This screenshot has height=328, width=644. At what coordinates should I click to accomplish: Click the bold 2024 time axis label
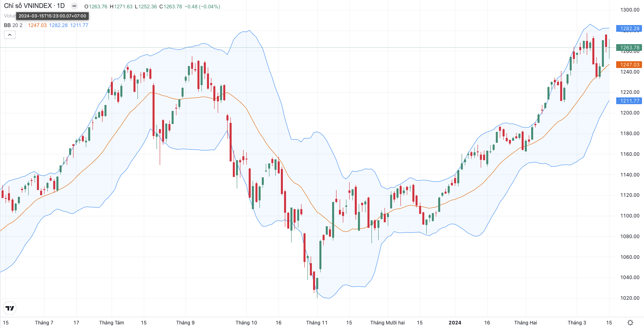[x=455, y=323]
